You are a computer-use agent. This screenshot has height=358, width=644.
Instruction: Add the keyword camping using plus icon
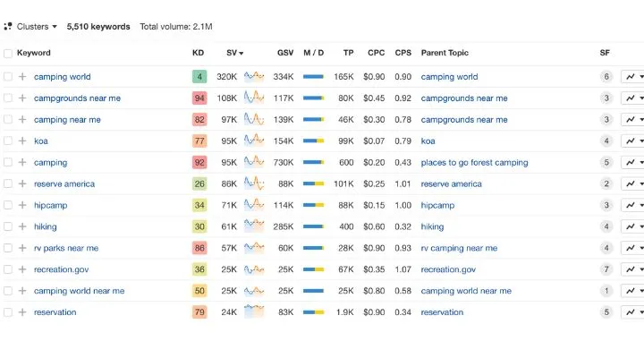[x=22, y=162]
